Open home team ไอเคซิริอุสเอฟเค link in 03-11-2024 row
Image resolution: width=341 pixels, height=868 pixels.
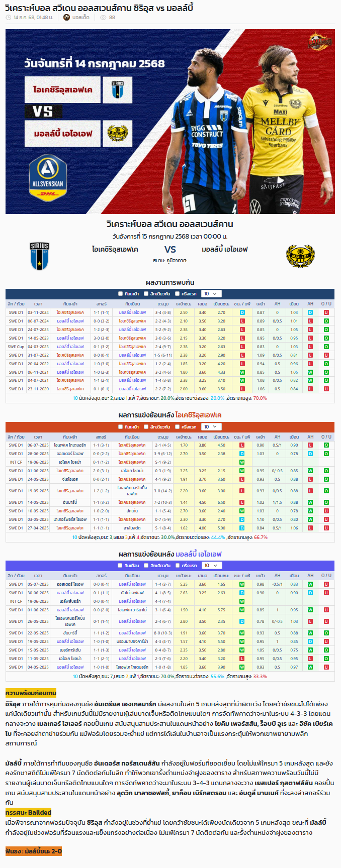(70, 312)
